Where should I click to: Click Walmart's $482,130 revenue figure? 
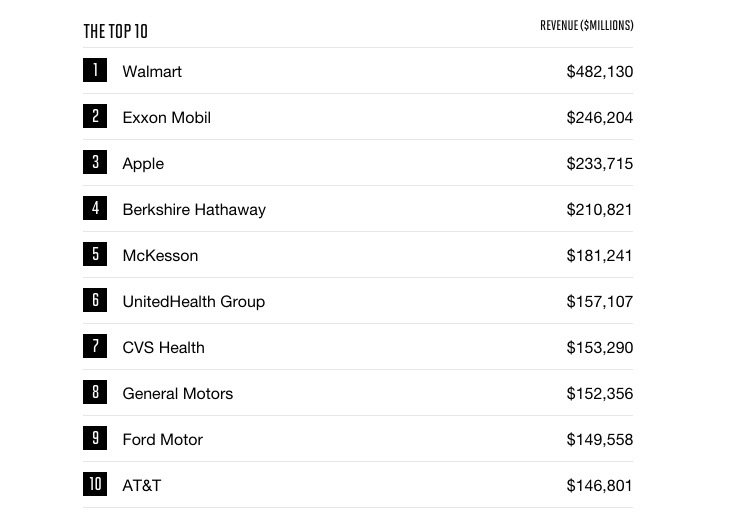tap(599, 72)
